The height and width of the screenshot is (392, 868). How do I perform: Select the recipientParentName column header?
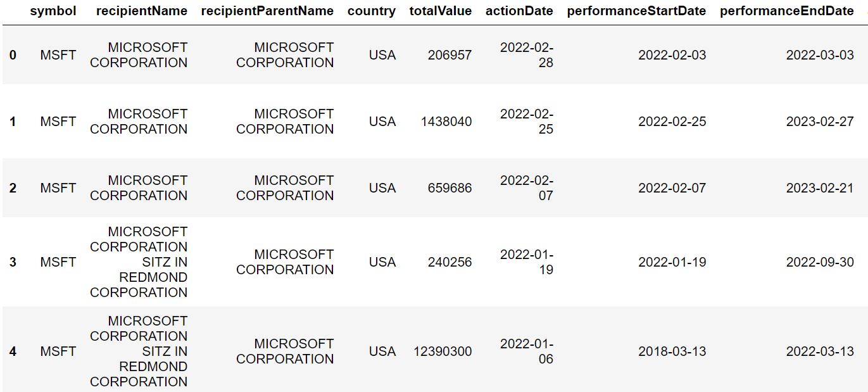[x=267, y=11]
